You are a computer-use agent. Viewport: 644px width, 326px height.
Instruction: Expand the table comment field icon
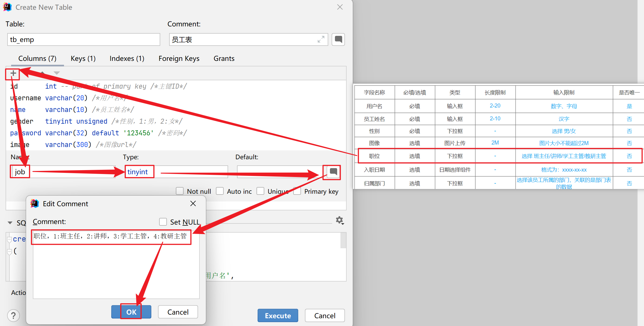click(321, 39)
